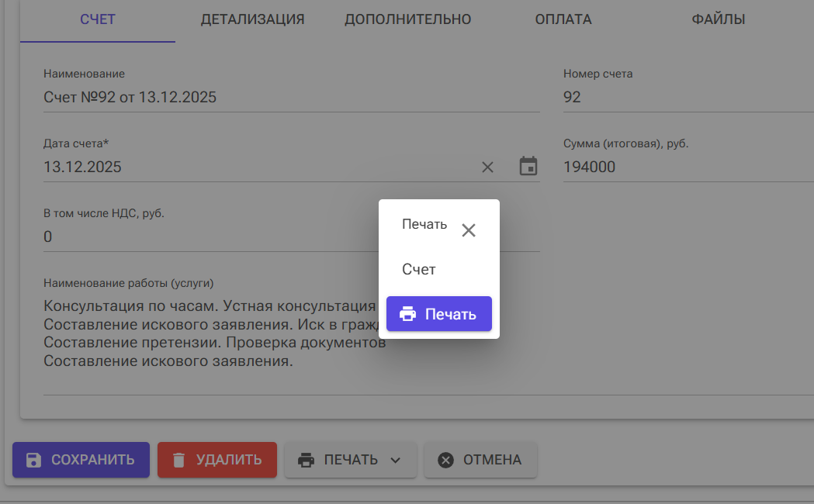This screenshot has height=504, width=814.
Task: Click the Номер счета field
Action: [687, 98]
